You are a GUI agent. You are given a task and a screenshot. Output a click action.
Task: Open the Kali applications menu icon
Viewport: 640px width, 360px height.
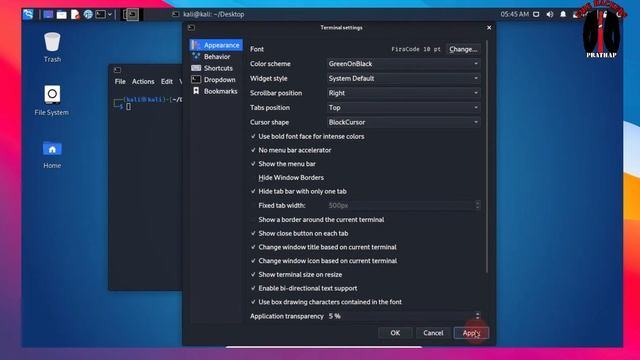pos(28,14)
